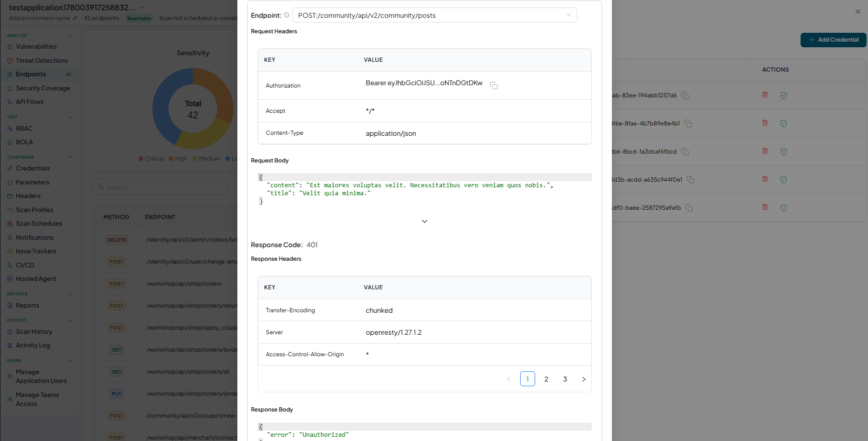
Task: Open Notifications settings
Action: coord(35,237)
